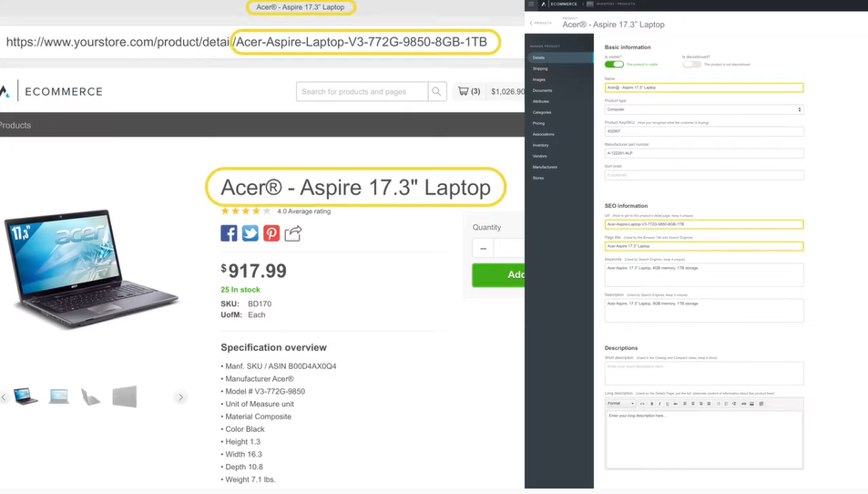Insert link in long description editor
The width and height of the screenshot is (868, 494).
point(743,404)
